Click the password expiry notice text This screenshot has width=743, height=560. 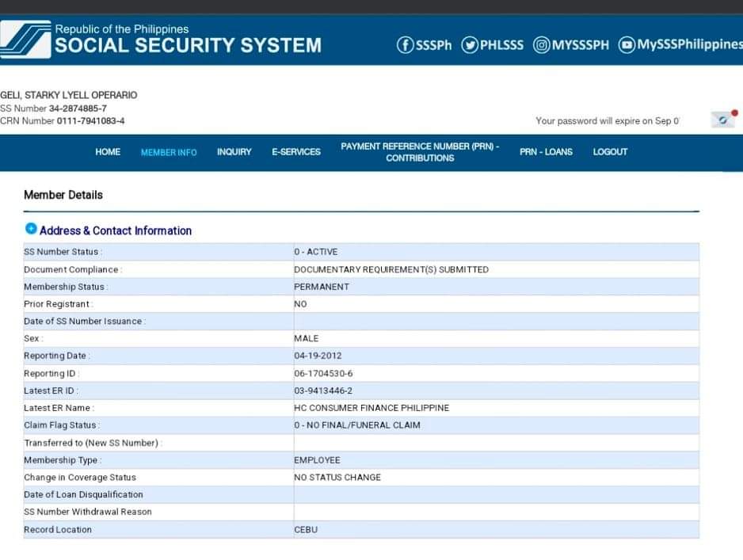tap(607, 121)
